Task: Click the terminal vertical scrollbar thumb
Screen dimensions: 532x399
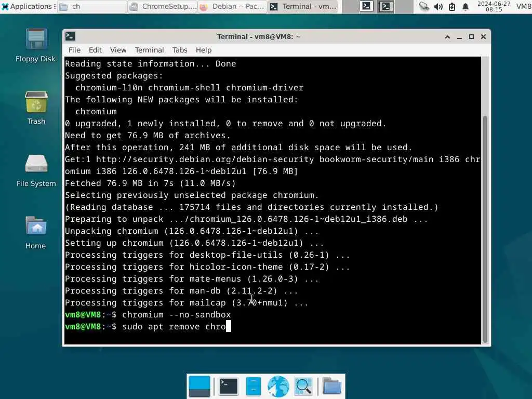Action: pyautogui.click(x=485, y=229)
